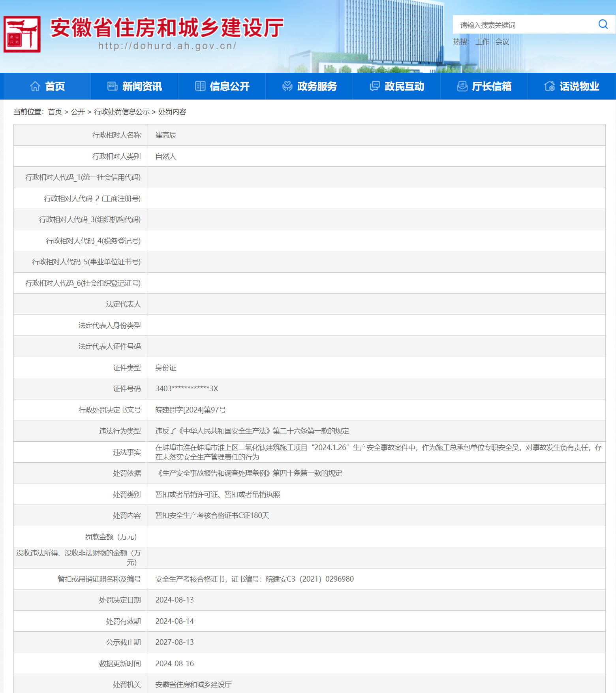Select decision date 2024-08-13

pyautogui.click(x=175, y=600)
